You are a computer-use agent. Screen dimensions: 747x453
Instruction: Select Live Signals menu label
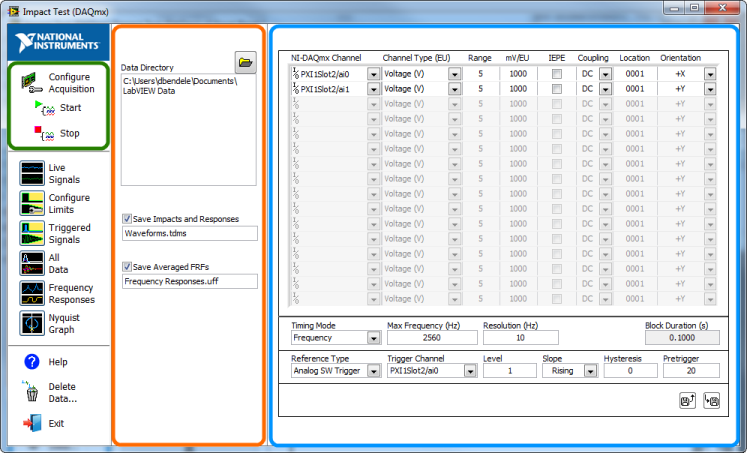[64, 173]
